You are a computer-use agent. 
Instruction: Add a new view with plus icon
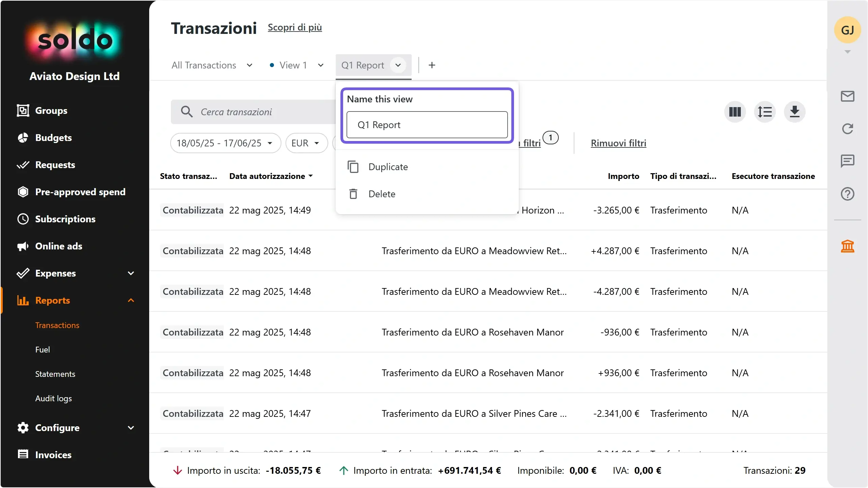[432, 65]
